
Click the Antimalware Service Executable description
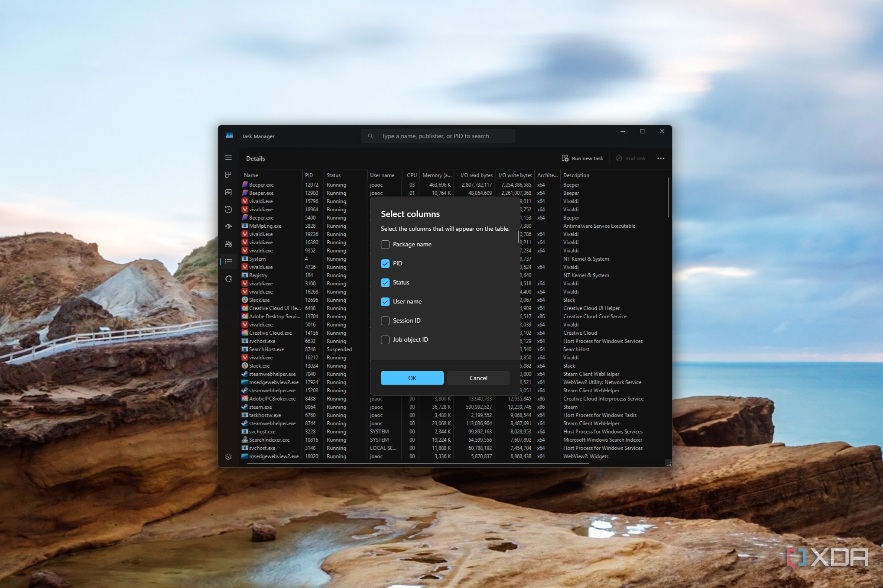tap(599, 226)
